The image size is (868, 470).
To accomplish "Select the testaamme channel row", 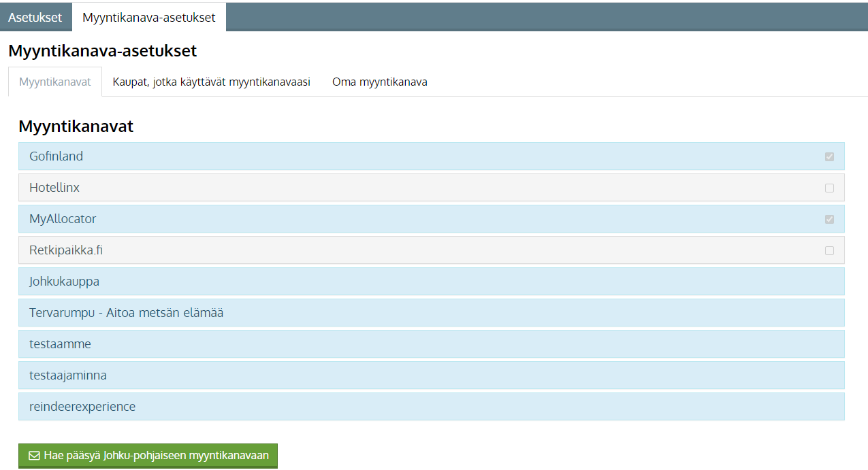I will pyautogui.click(x=432, y=344).
